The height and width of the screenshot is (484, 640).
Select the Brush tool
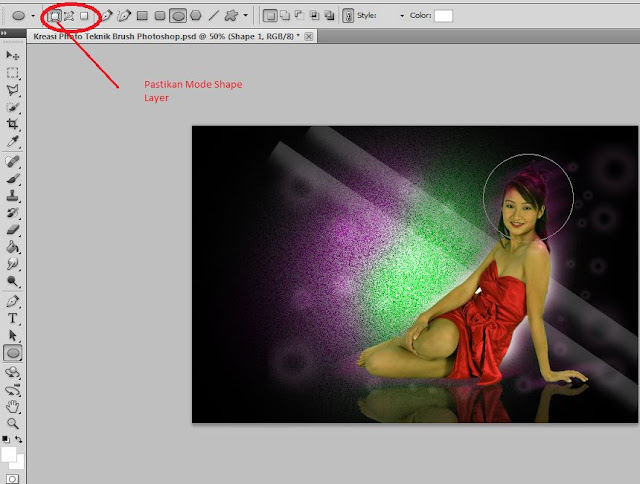[x=13, y=179]
